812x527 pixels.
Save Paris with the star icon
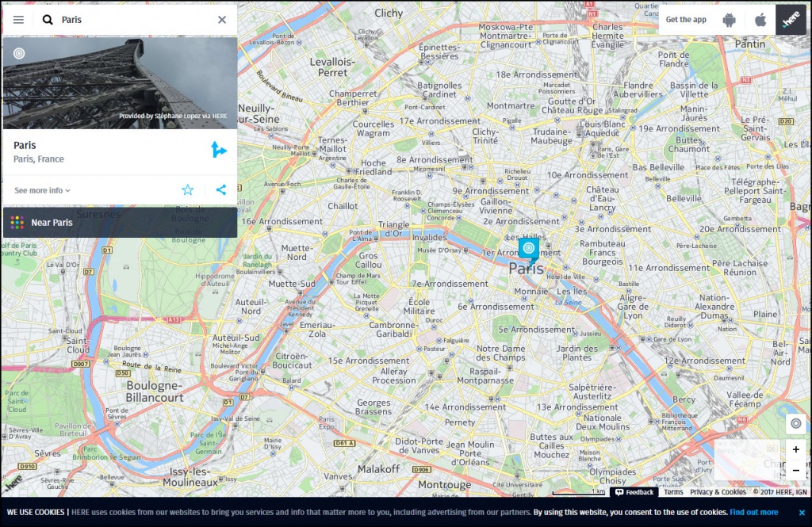click(x=188, y=190)
